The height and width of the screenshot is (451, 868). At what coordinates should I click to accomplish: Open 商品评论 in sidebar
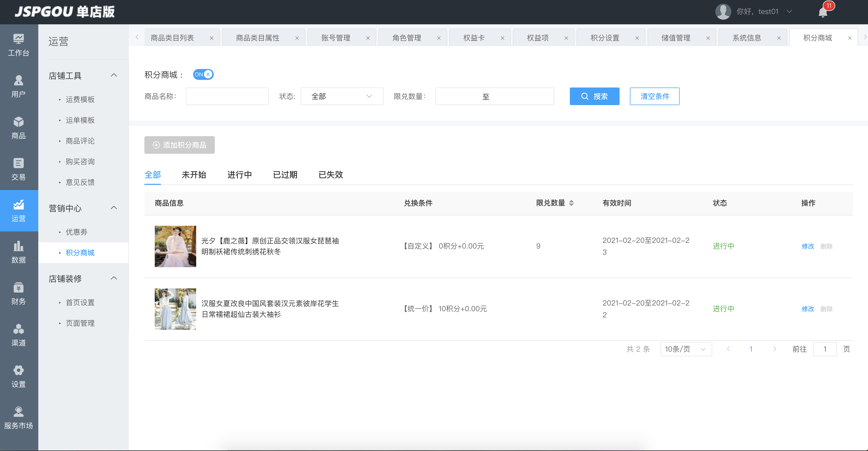[80, 141]
